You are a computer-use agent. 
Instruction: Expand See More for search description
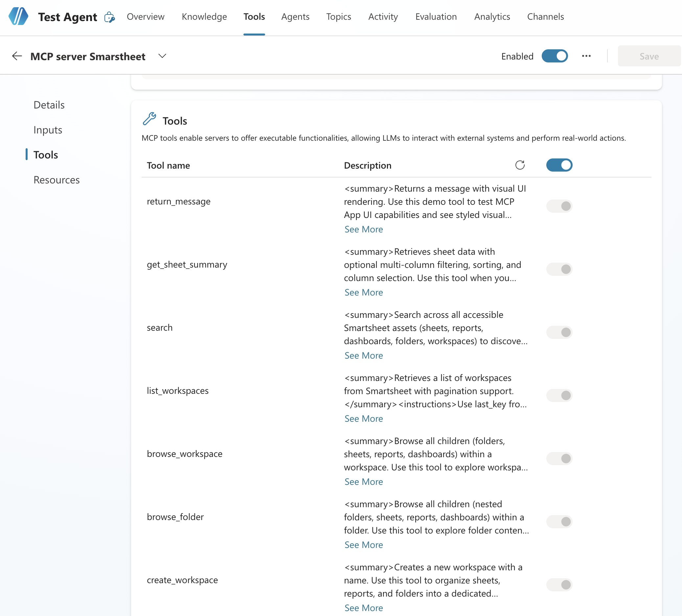coord(364,355)
